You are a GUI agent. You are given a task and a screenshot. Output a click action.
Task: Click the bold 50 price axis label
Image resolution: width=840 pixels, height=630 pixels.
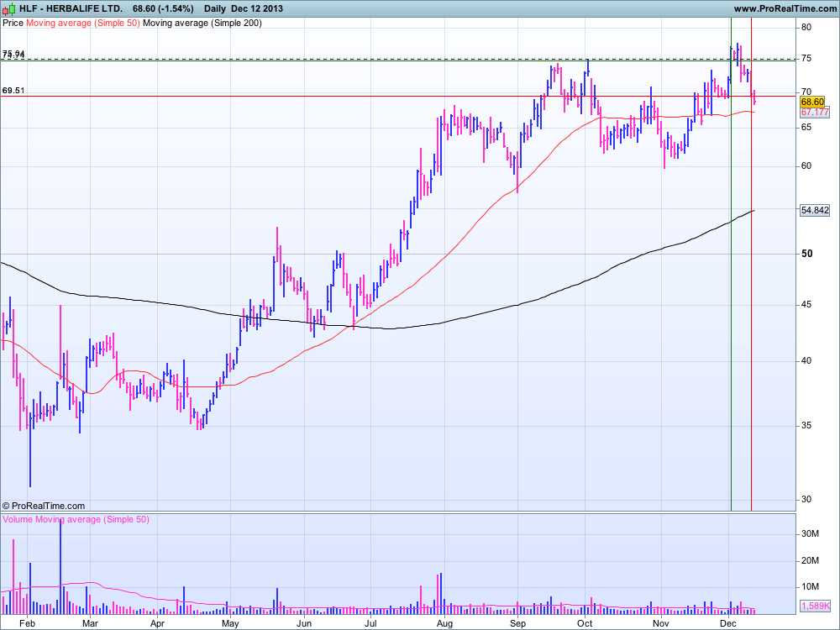(806, 254)
